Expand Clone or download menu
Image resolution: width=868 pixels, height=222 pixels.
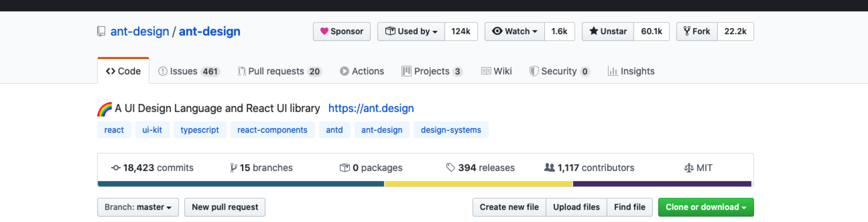coord(705,207)
